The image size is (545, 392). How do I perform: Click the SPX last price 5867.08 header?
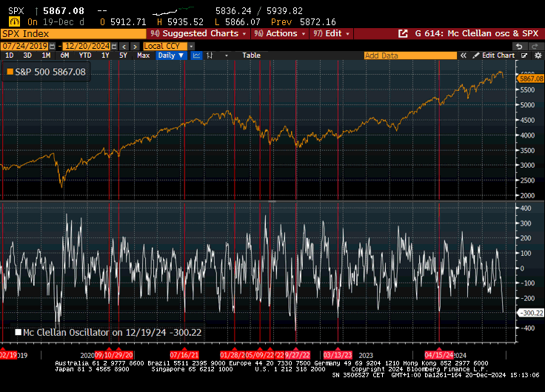[x=64, y=11]
